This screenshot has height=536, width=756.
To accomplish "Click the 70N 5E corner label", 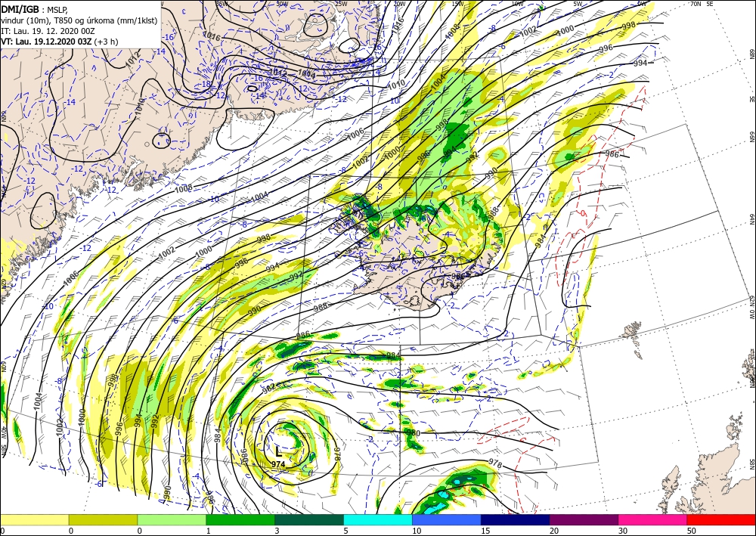I will click(702, 4).
